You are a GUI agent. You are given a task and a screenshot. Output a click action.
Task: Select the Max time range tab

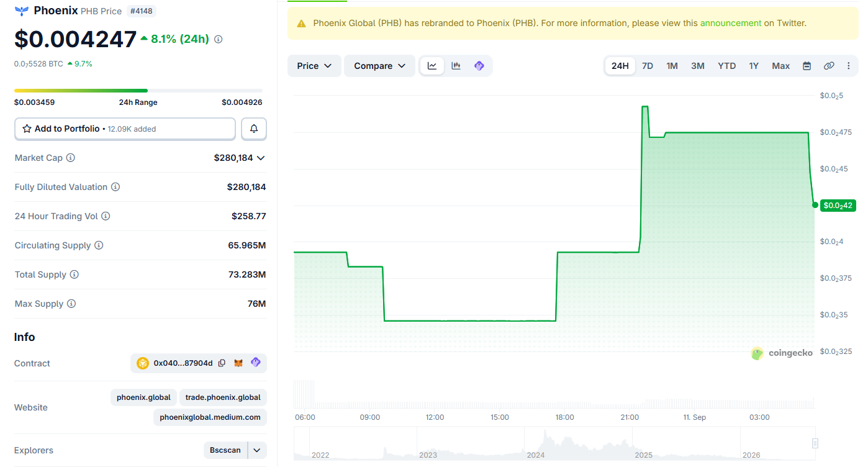click(781, 66)
